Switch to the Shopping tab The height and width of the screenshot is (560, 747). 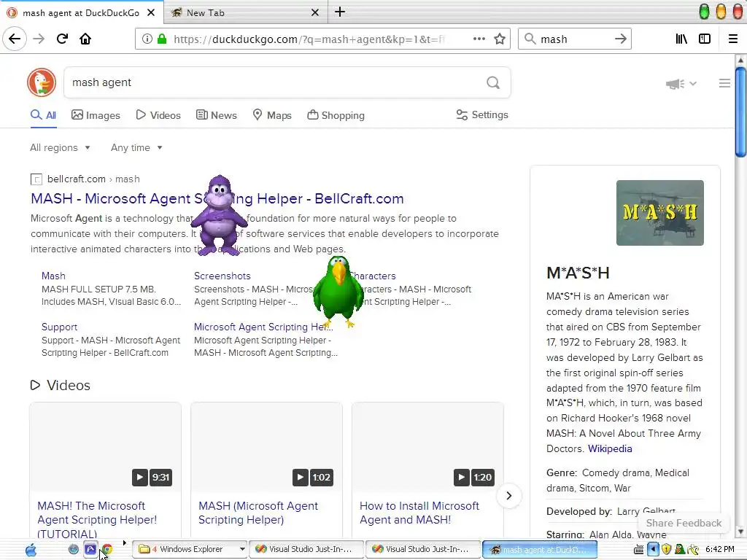click(x=336, y=115)
